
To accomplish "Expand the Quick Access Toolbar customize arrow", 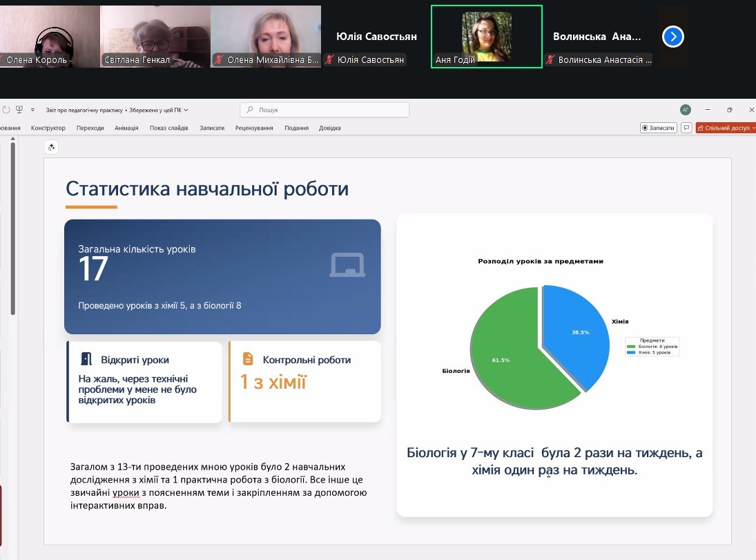I will tap(32, 110).
